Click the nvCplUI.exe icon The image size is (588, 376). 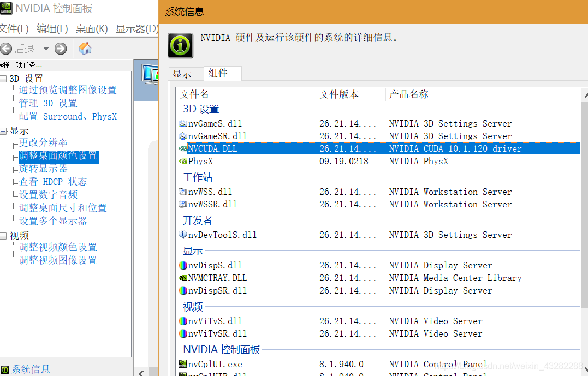coord(183,363)
